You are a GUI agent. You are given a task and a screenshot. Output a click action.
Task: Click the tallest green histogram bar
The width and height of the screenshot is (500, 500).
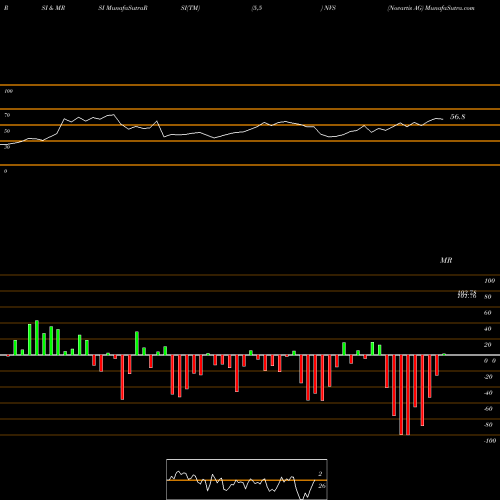[x=37, y=338]
